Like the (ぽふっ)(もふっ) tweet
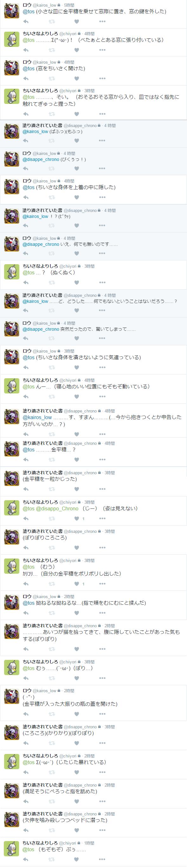Image resolution: width=187 pixels, height=868 pixels. click(76, 141)
